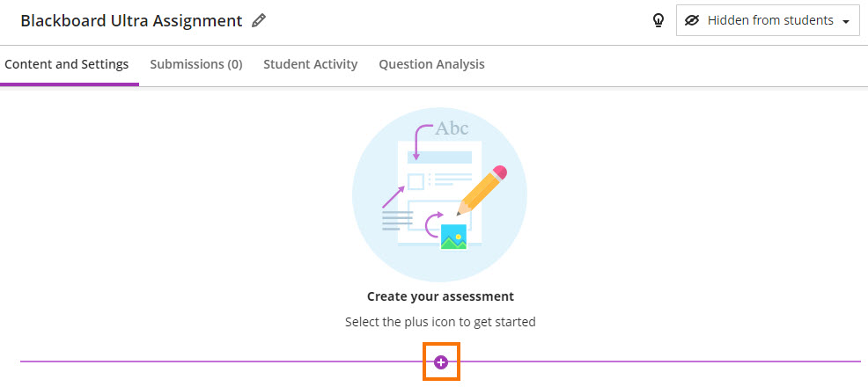Click the purple plus icon to add content
The height and width of the screenshot is (387, 868).
coord(441,361)
